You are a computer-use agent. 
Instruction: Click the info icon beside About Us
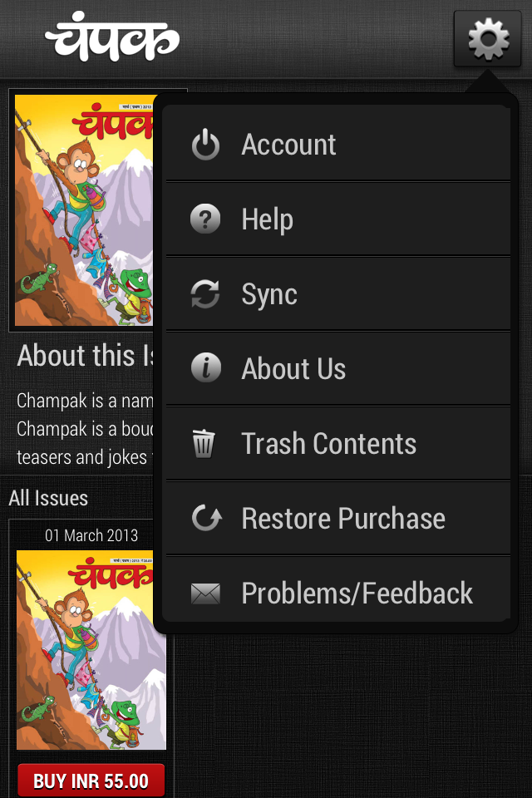tap(205, 368)
